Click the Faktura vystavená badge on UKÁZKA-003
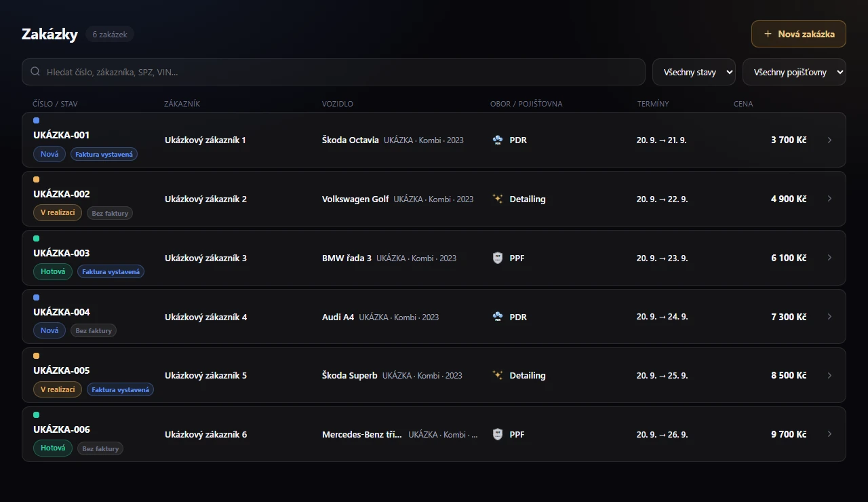 (111, 272)
